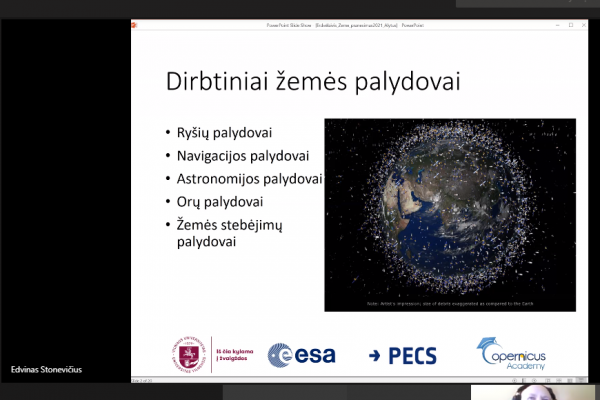The width and height of the screenshot is (600, 400).
Task: Click the image caption note about debris
Action: pyautogui.click(x=450, y=304)
